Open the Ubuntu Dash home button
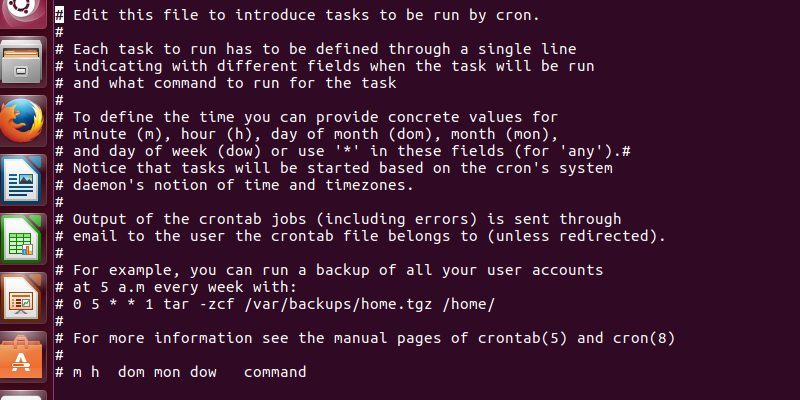Image resolution: width=800 pixels, height=400 pixels. (x=24, y=10)
